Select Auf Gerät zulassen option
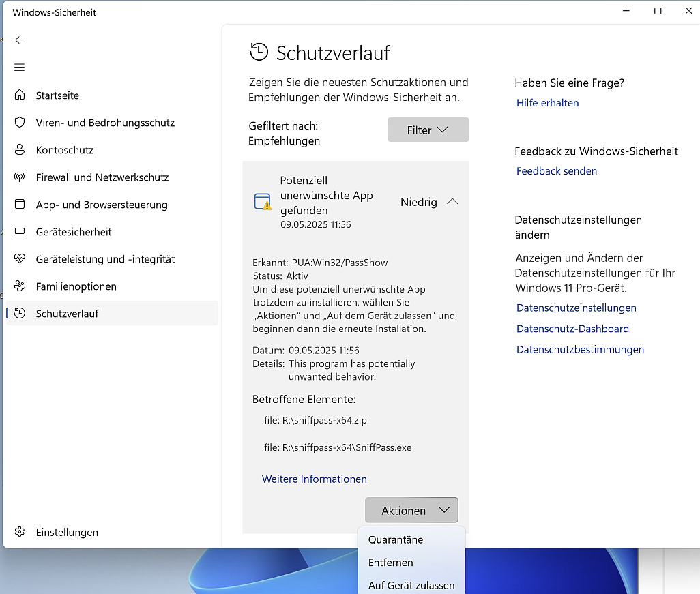Image resolution: width=700 pixels, height=594 pixels. 411,585
